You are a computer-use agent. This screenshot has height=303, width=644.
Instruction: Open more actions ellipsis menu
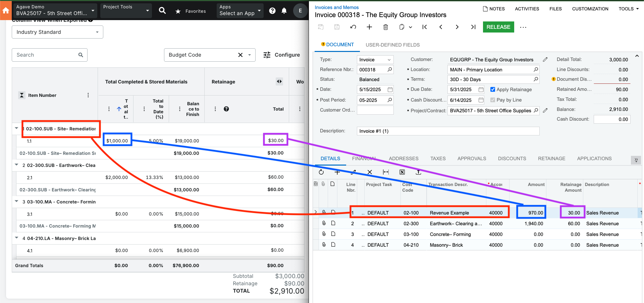523,27
